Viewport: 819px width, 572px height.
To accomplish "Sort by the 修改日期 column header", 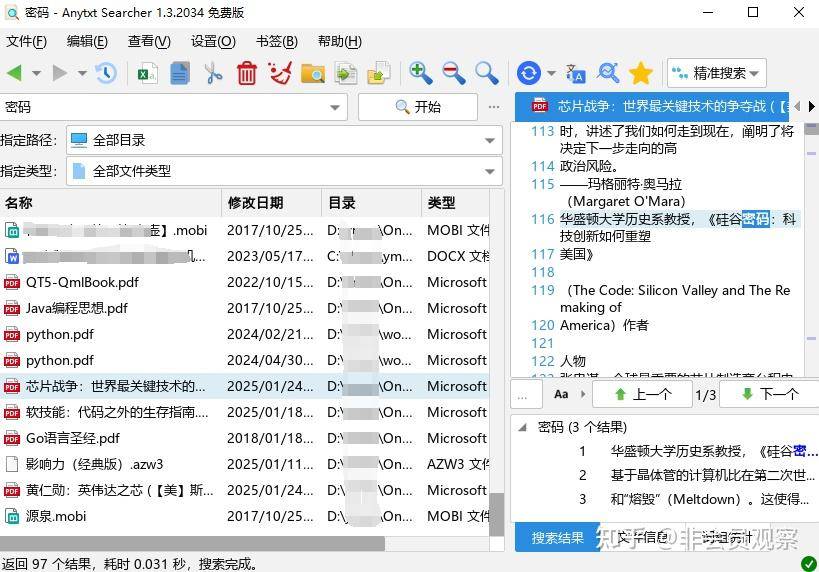I will click(x=272, y=203).
